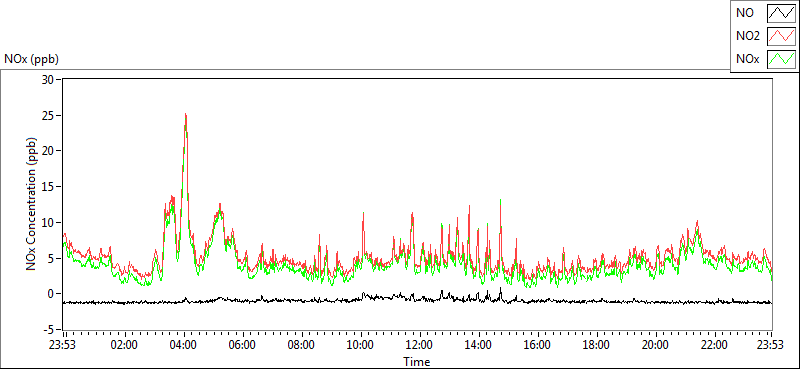
Task: Click the NOx Concentration (ppb) axis title
Action: pyautogui.click(x=31, y=204)
